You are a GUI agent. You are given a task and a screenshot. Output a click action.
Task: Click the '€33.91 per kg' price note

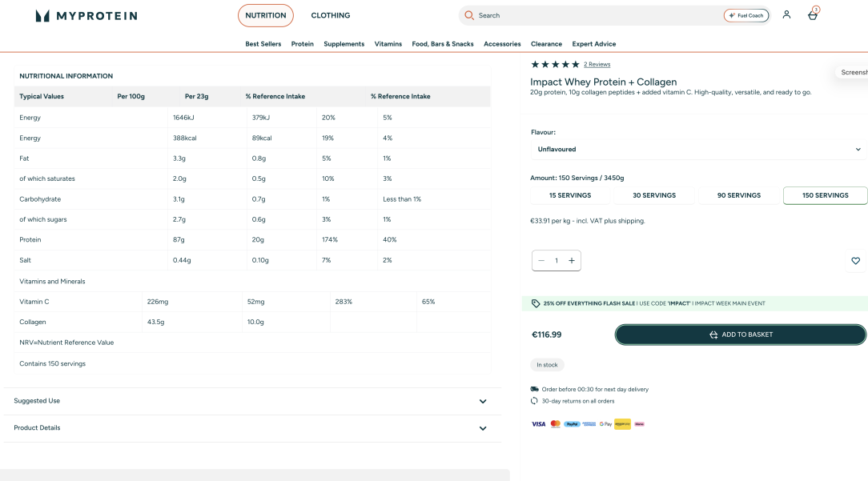(587, 221)
